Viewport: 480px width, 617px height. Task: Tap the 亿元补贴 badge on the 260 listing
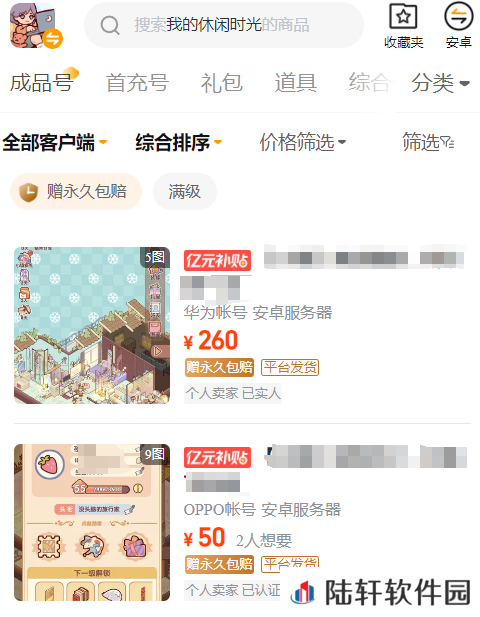[x=217, y=260]
